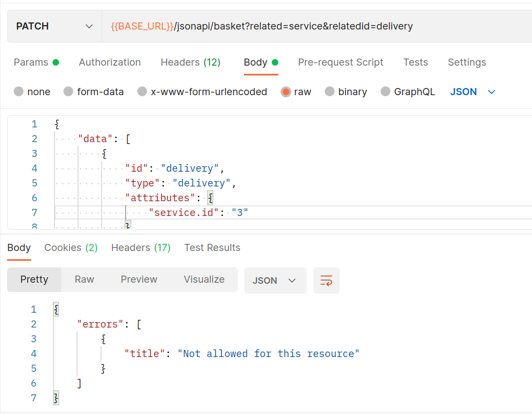Open the request Headers (12) tab
This screenshot has height=415, width=532.
click(190, 62)
